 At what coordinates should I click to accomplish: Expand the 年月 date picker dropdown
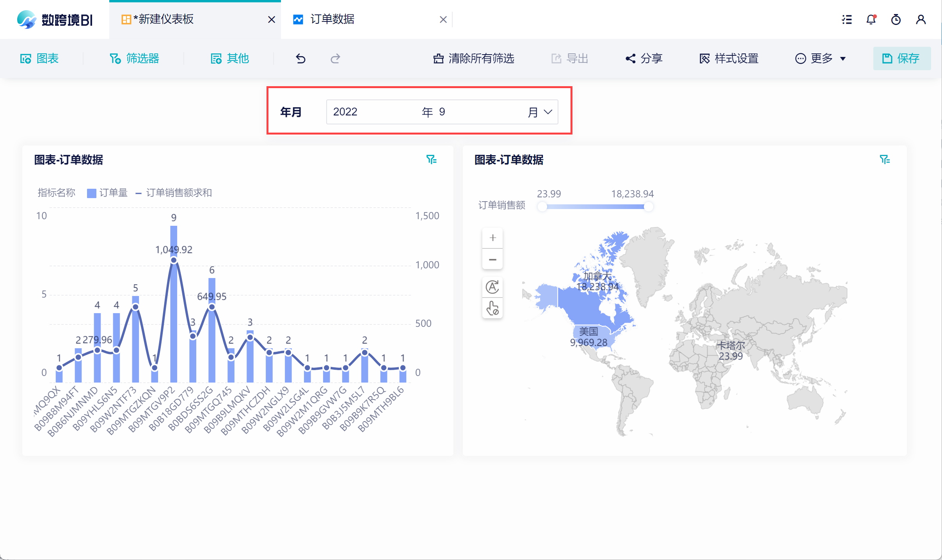[x=548, y=112]
